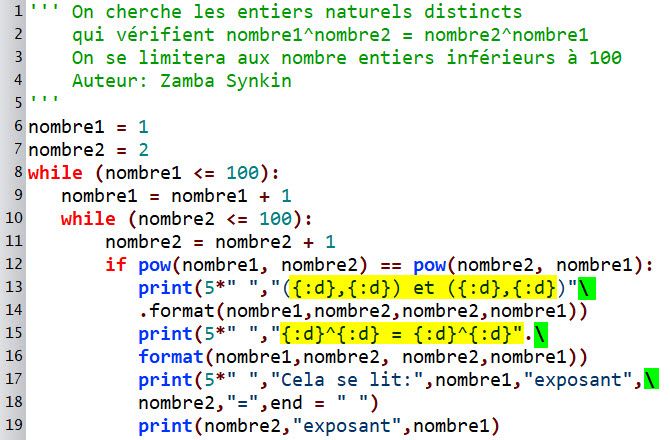Click the blue 'format' on line 16

pyautogui.click(x=171, y=357)
